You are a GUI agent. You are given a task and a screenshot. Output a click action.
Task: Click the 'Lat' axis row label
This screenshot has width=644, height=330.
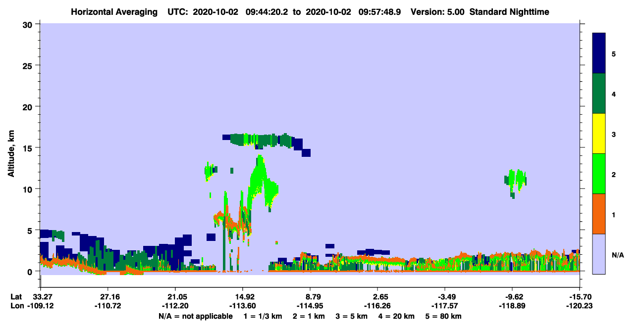[x=16, y=296]
